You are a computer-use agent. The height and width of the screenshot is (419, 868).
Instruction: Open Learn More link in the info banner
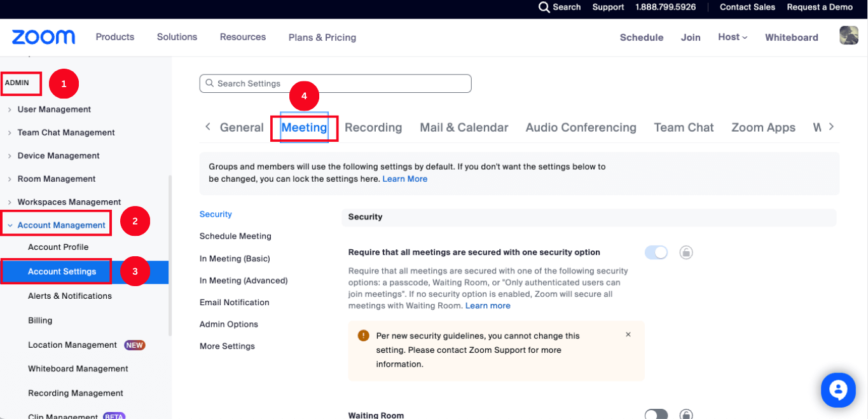click(405, 179)
